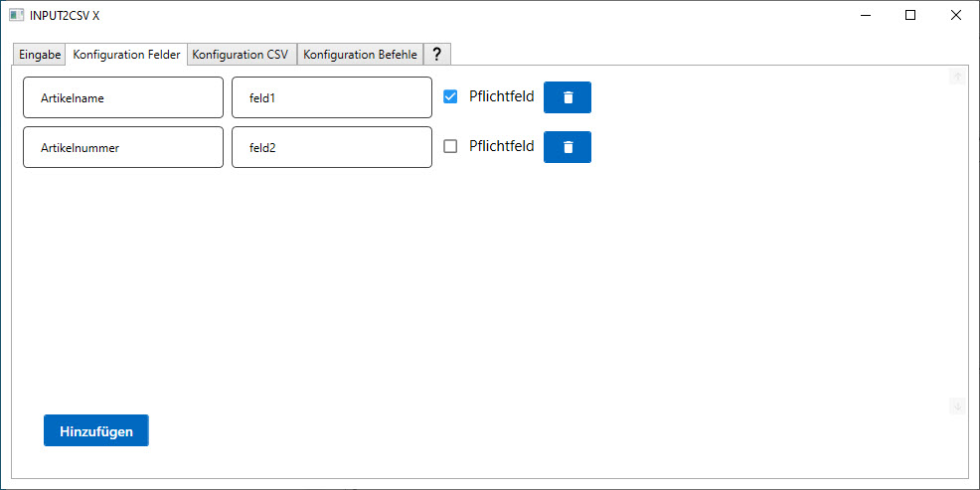Click the scroll up arrow
This screenshot has width=980, height=490.
pos(957,77)
